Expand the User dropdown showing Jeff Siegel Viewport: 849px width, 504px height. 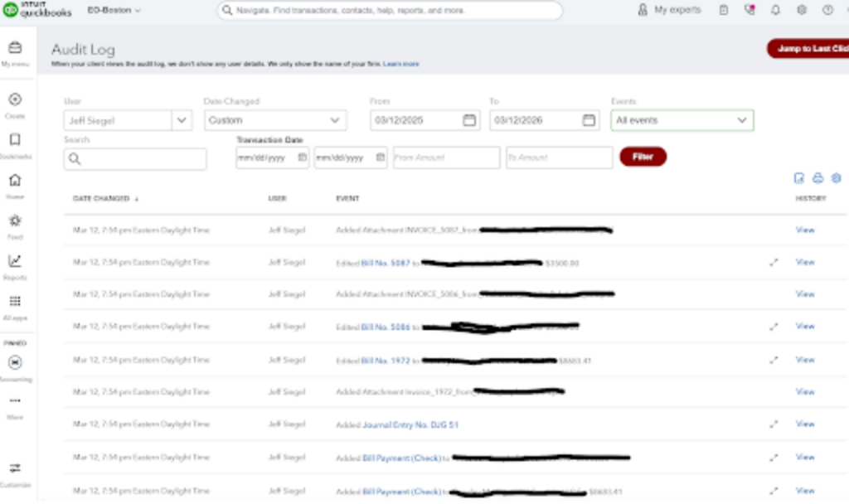[x=182, y=120]
